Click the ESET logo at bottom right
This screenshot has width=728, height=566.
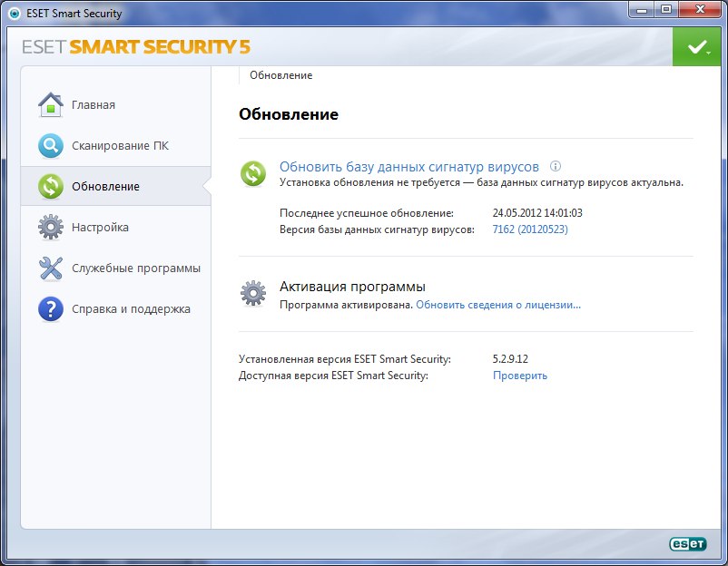(687, 543)
